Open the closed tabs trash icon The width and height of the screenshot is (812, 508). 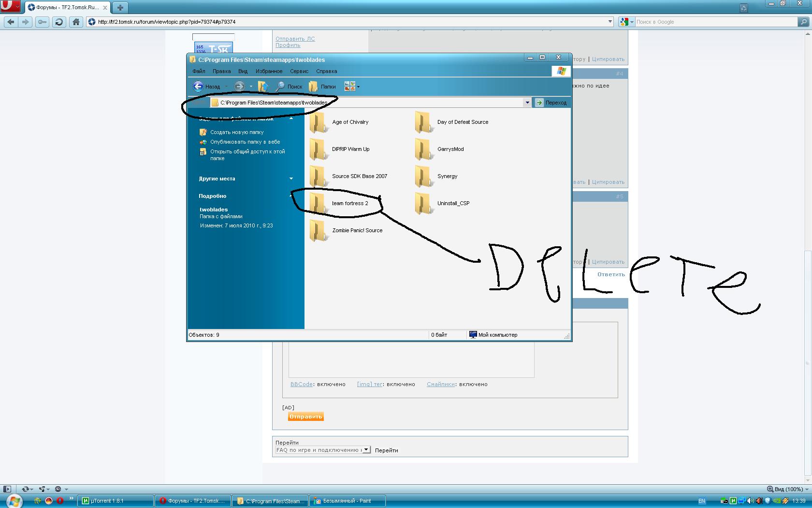click(x=743, y=8)
